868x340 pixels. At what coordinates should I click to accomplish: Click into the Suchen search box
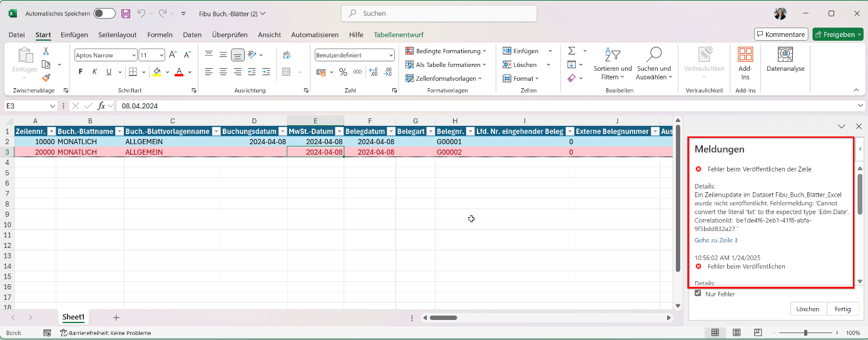438,13
